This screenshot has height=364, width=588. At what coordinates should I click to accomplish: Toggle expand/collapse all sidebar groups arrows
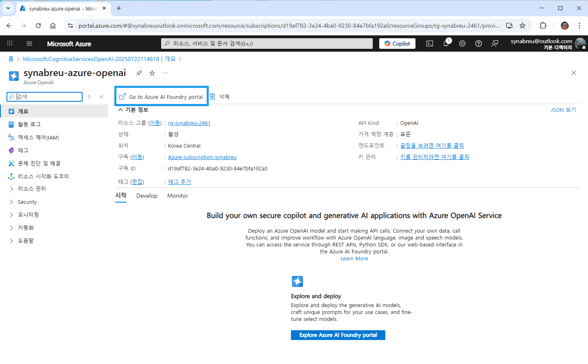[89, 97]
